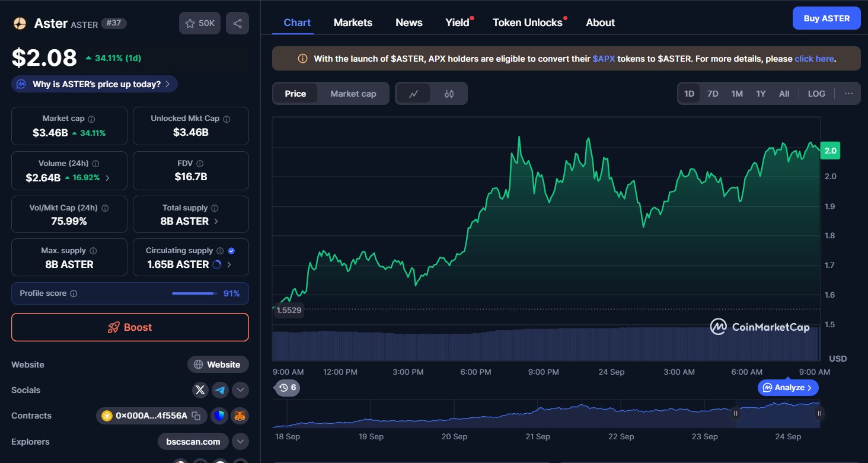868x463 pixels.
Task: Open the chart history events badge showing 6
Action: coord(288,388)
